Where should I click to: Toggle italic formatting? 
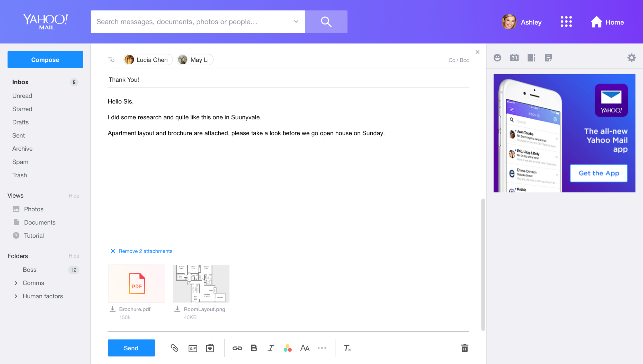click(x=271, y=348)
